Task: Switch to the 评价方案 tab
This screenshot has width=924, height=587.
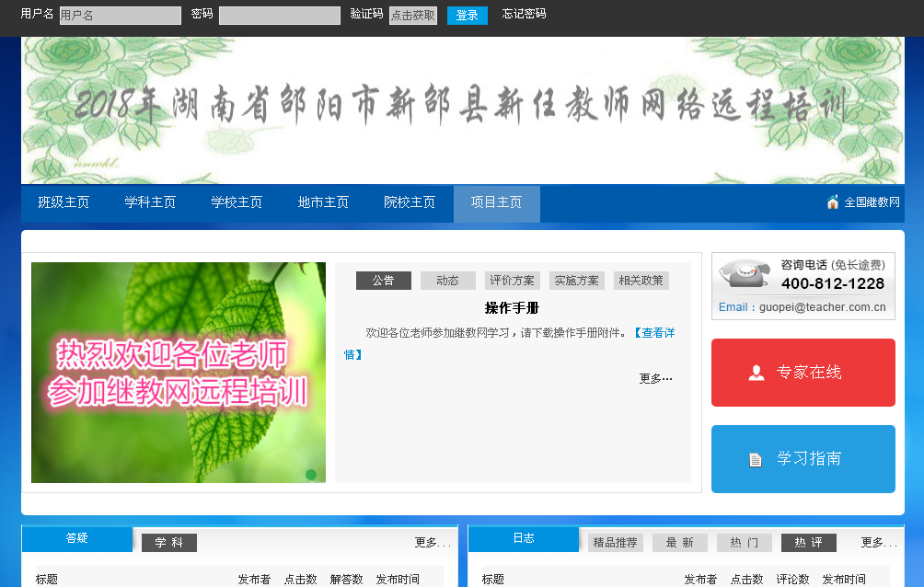Action: point(512,281)
